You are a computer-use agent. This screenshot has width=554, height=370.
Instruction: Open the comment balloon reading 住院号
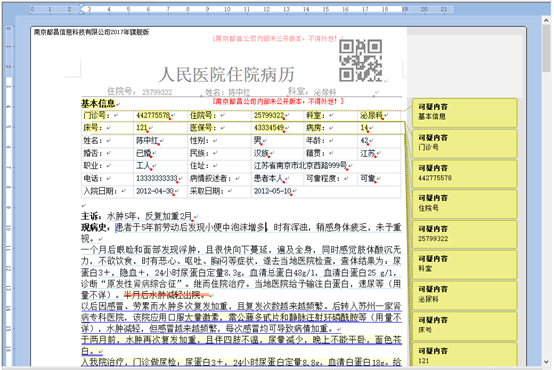[464, 204]
